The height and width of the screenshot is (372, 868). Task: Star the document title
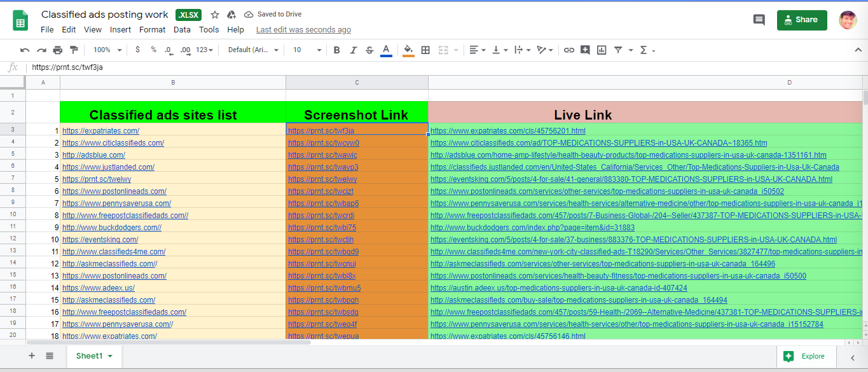215,15
